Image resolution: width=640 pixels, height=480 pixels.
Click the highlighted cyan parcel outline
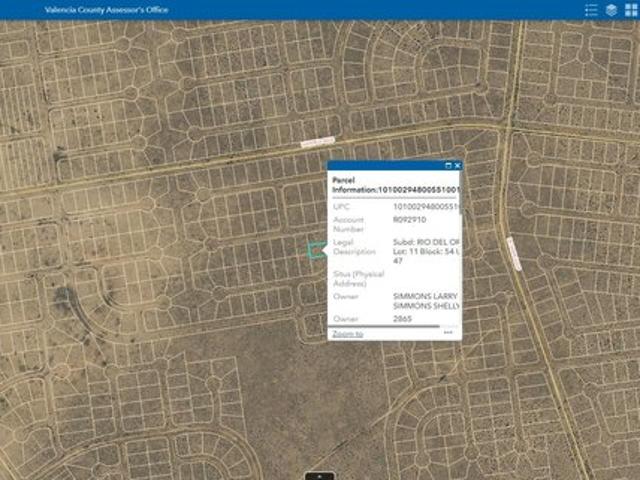317,250
